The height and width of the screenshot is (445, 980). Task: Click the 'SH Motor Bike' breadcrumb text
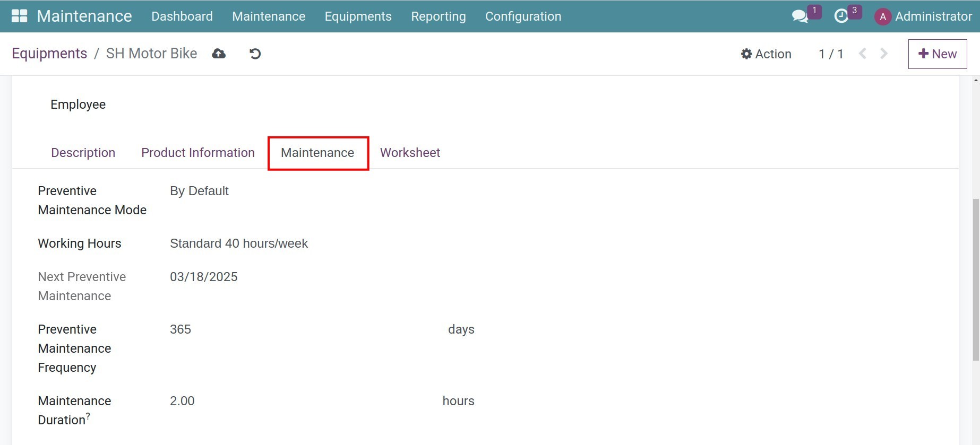click(151, 54)
